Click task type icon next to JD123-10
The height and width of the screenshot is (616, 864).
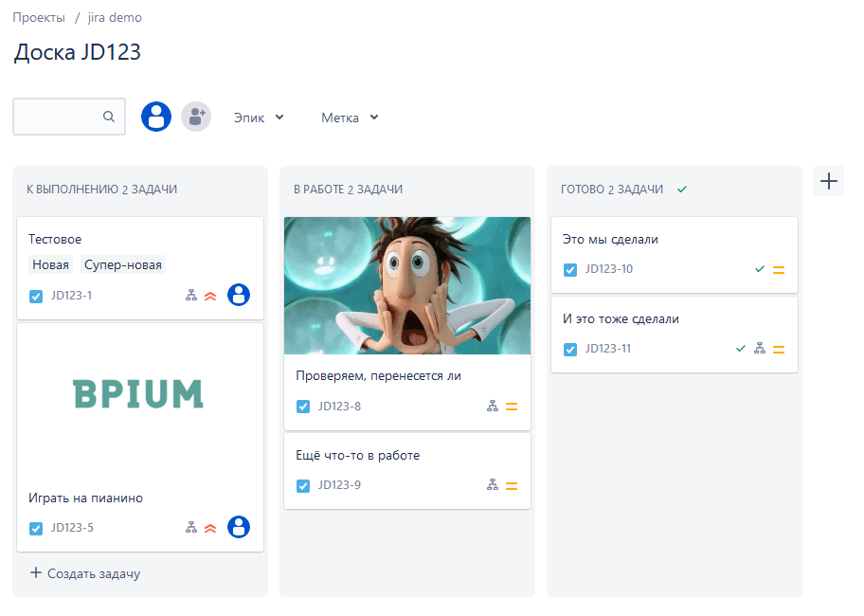[570, 270]
